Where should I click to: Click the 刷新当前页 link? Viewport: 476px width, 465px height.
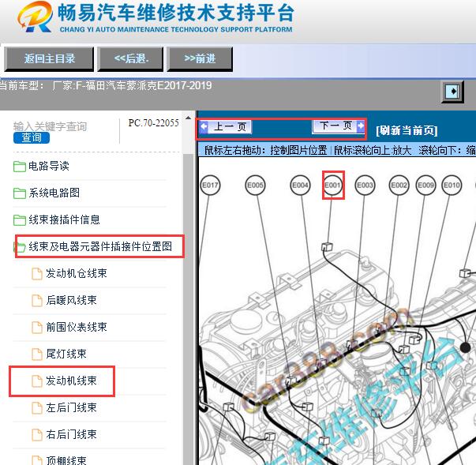(x=407, y=130)
